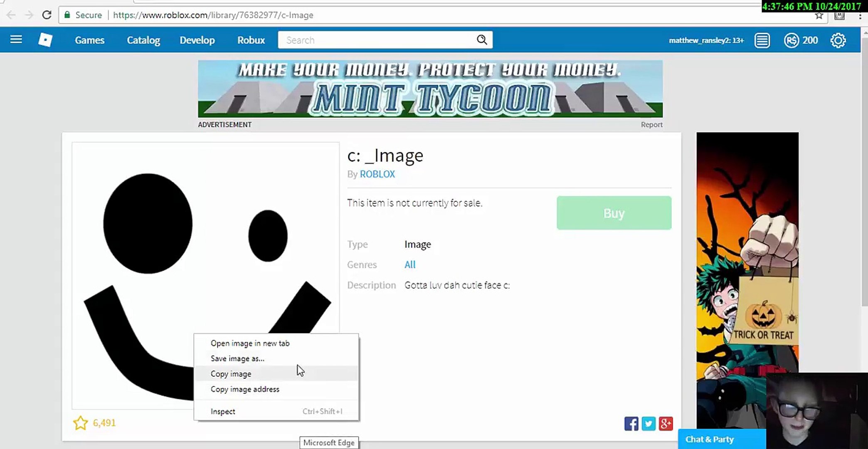Choose Open image in new tab
Image resolution: width=868 pixels, height=449 pixels.
[250, 343]
